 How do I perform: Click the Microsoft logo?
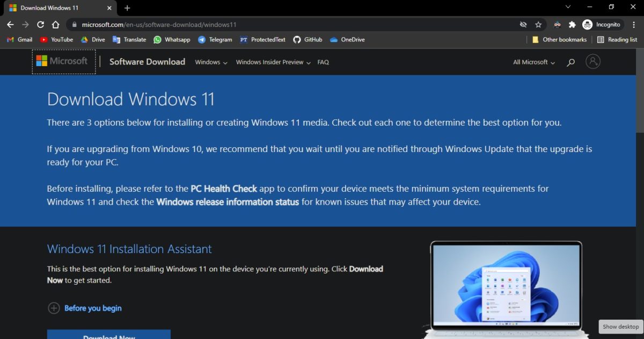point(64,62)
